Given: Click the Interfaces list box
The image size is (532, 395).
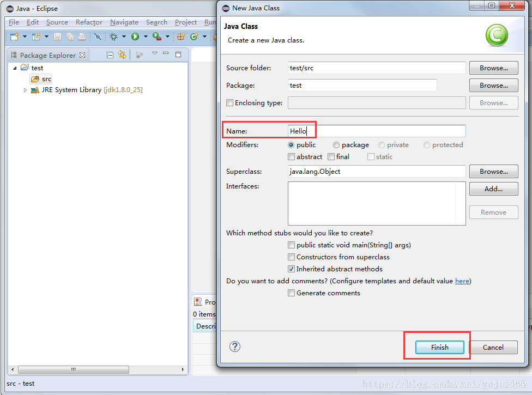Looking at the screenshot, I should 377,203.
